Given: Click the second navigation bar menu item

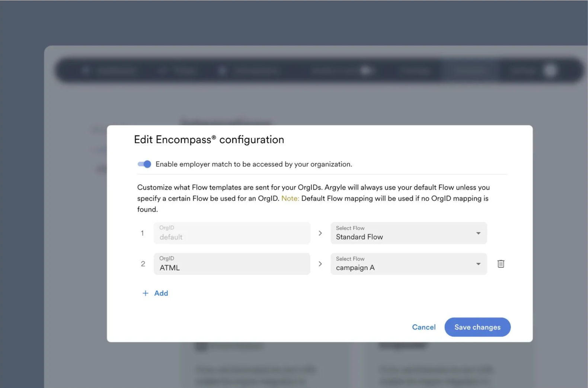Looking at the screenshot, I should click(x=179, y=70).
